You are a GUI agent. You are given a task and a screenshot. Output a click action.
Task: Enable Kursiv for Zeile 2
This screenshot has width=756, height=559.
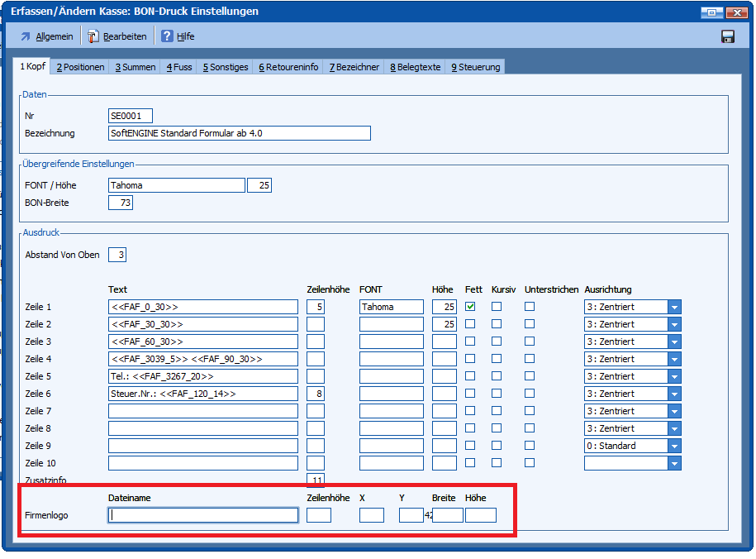497,324
